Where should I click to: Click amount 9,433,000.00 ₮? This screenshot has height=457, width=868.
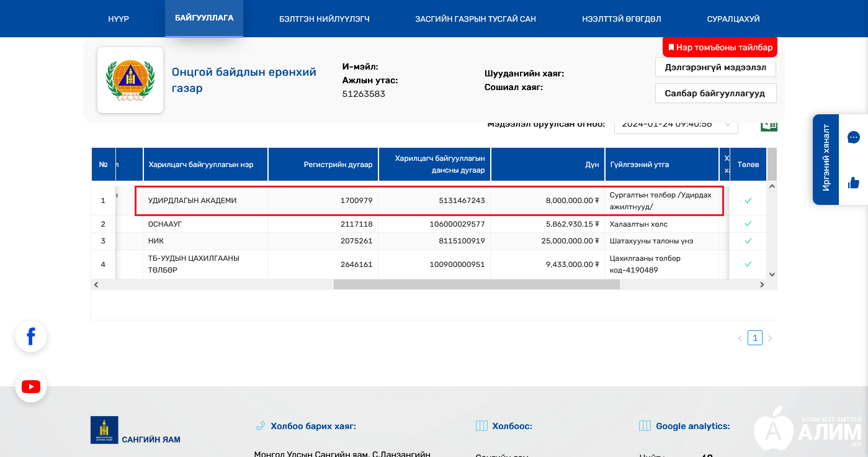(x=573, y=264)
